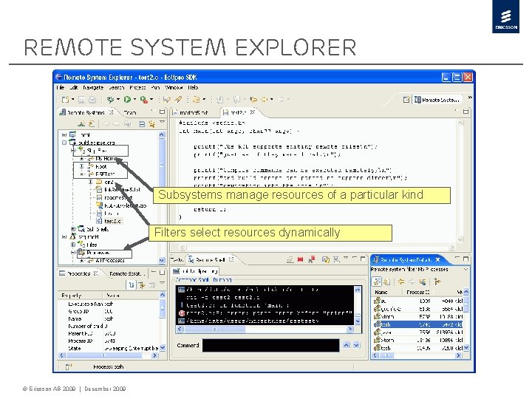532x399 pixels.
Task: Click the new connection icon in Remote Systems
Action: 81,124
